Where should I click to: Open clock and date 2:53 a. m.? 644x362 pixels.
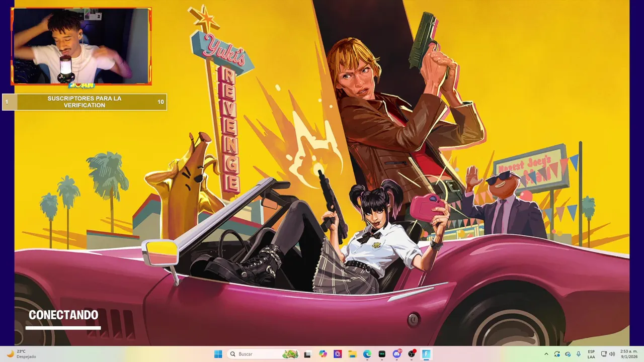tap(629, 354)
